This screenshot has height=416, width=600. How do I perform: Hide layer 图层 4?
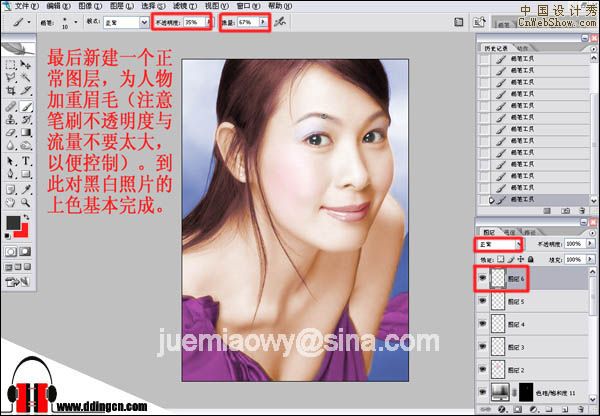click(x=483, y=324)
